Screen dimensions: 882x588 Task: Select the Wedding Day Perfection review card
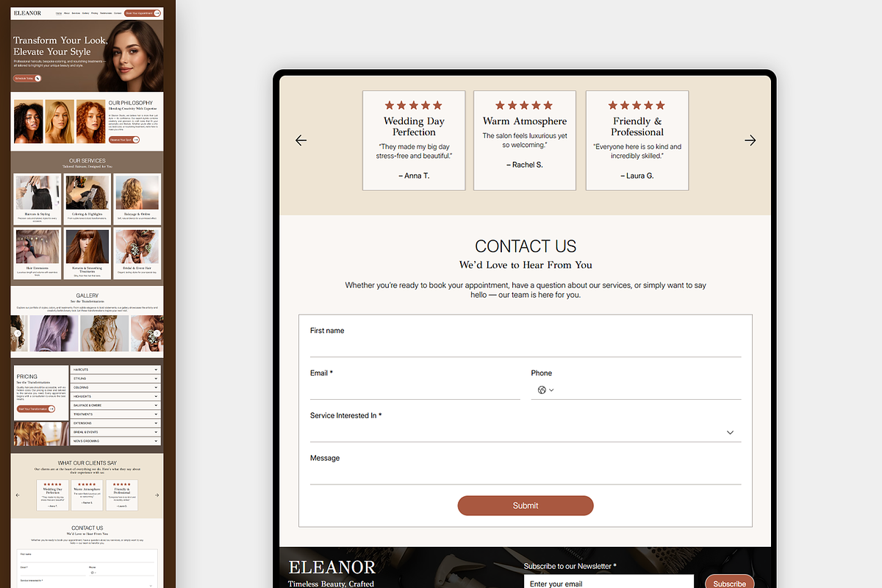point(414,140)
